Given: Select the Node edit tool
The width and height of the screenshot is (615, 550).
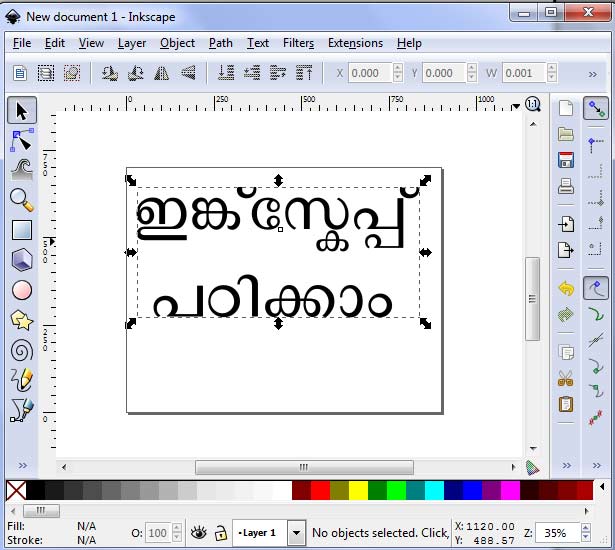Looking at the screenshot, I should click(22, 140).
